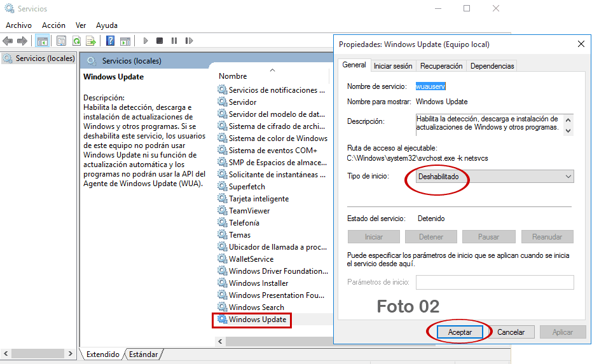Switch to the Recuperación tab
The height and width of the screenshot is (364, 592).
(x=441, y=66)
